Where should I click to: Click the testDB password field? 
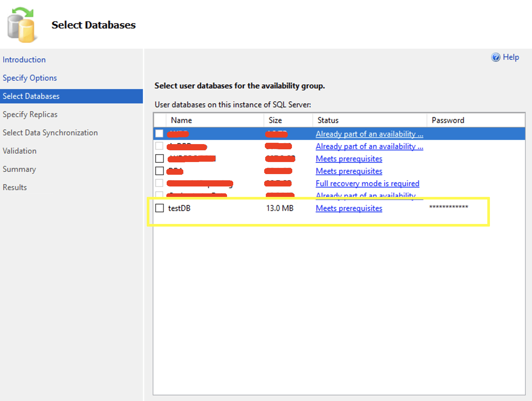448,207
